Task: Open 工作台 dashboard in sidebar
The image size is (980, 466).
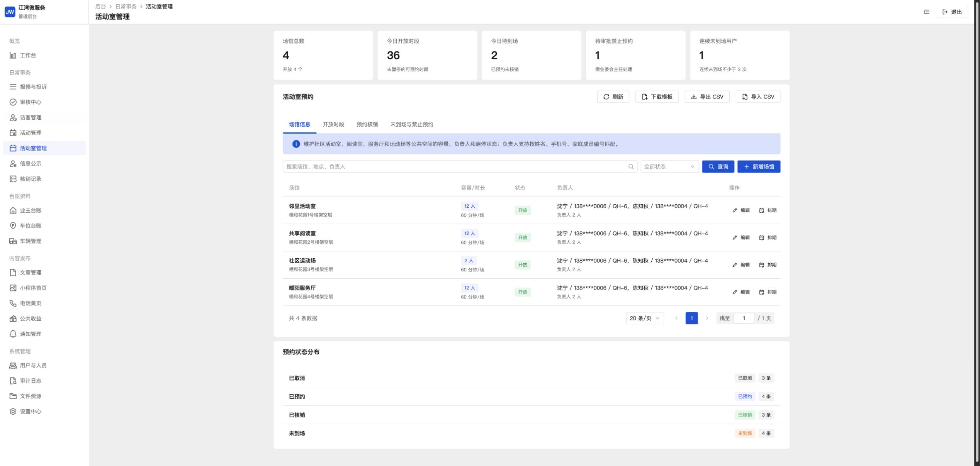Action: pos(44,55)
